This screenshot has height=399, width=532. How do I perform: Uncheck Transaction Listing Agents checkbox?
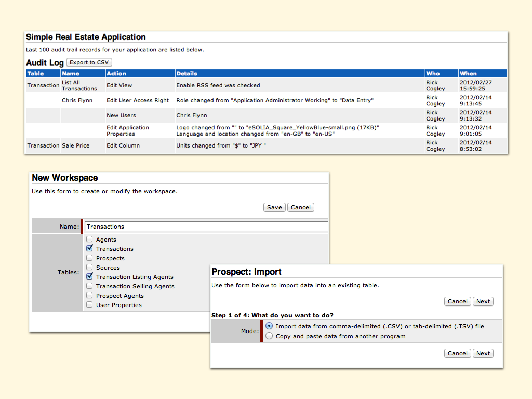[90, 277]
